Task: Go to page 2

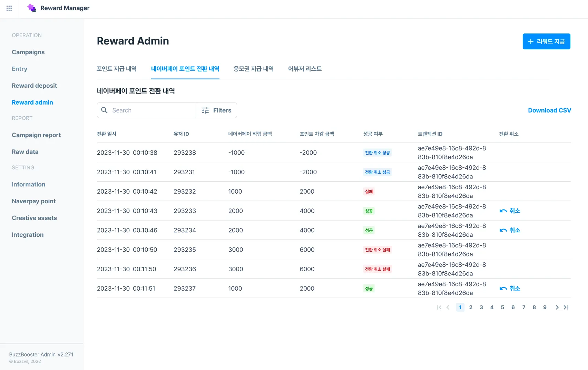Action: click(x=471, y=307)
